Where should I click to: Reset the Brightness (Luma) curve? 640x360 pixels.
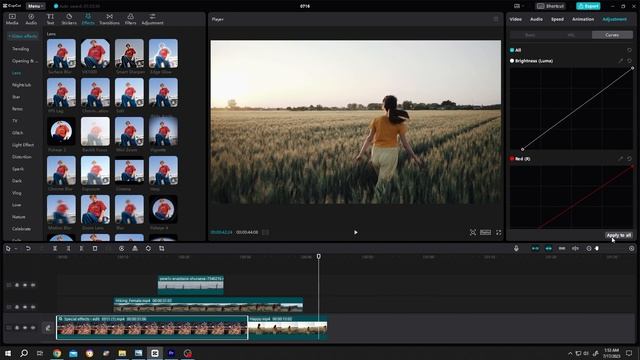(629, 61)
